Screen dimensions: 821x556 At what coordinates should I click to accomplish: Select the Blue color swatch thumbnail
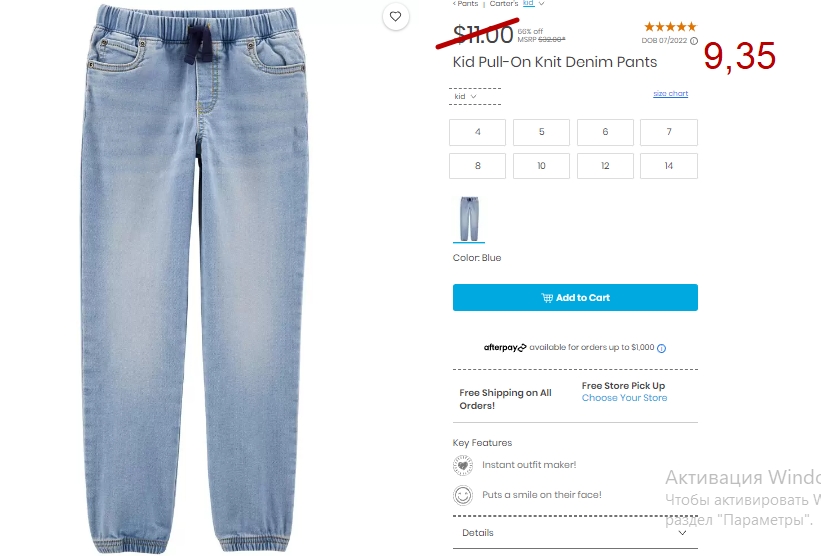click(x=469, y=219)
